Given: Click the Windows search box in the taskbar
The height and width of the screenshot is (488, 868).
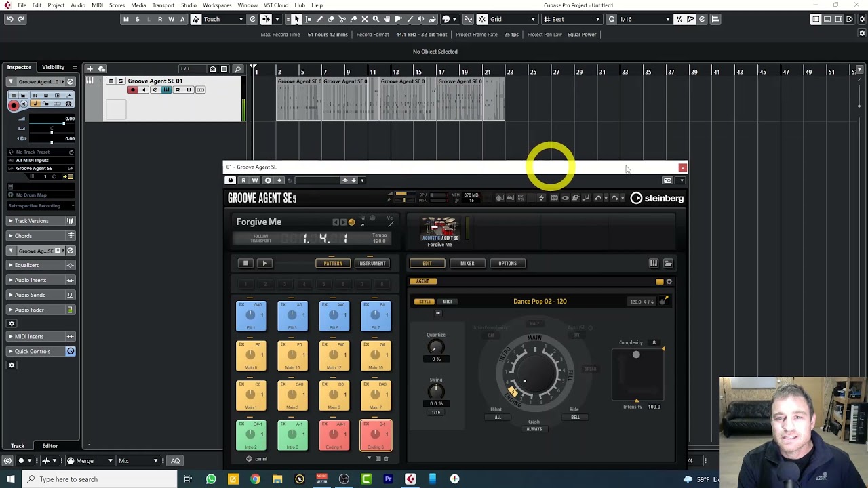Looking at the screenshot, I should [99, 479].
